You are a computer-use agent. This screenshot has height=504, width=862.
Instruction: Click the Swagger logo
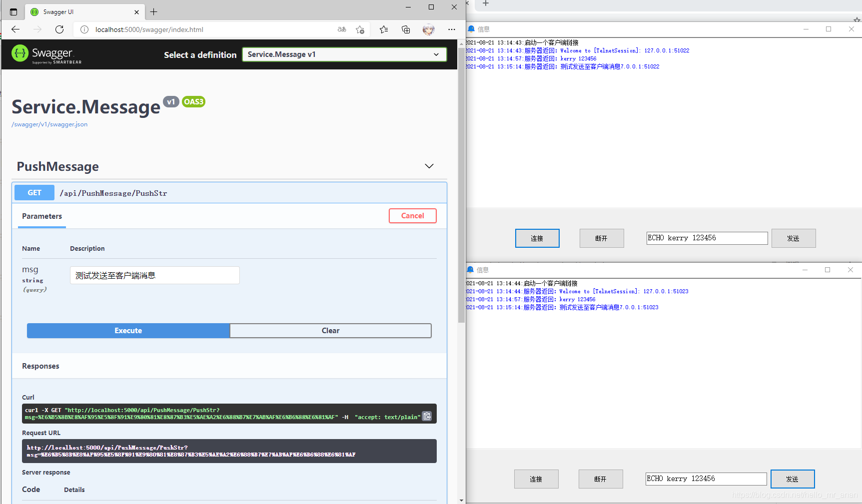point(46,54)
